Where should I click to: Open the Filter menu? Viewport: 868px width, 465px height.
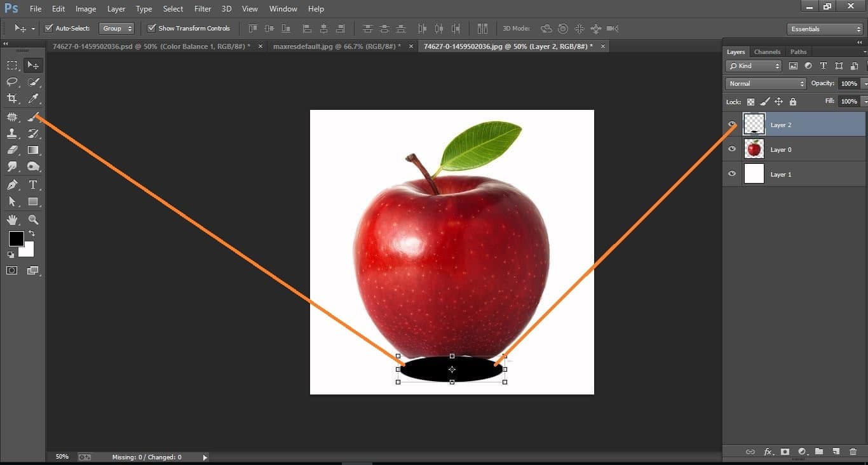202,8
